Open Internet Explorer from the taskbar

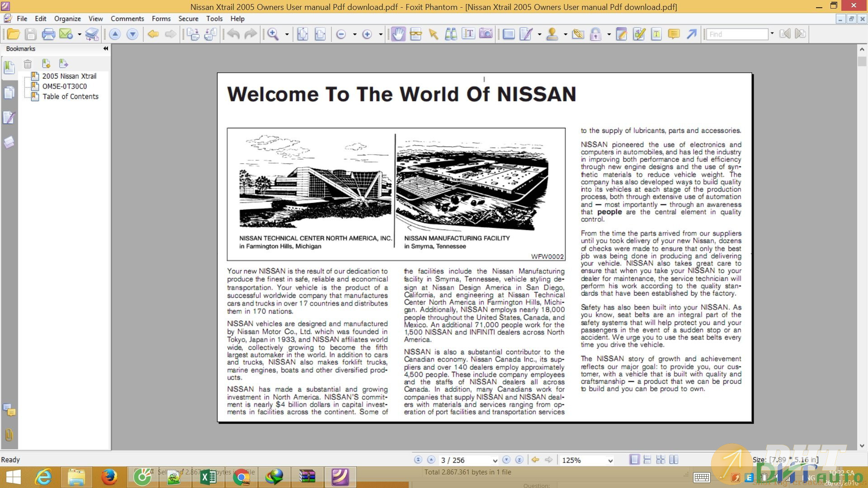point(43,477)
